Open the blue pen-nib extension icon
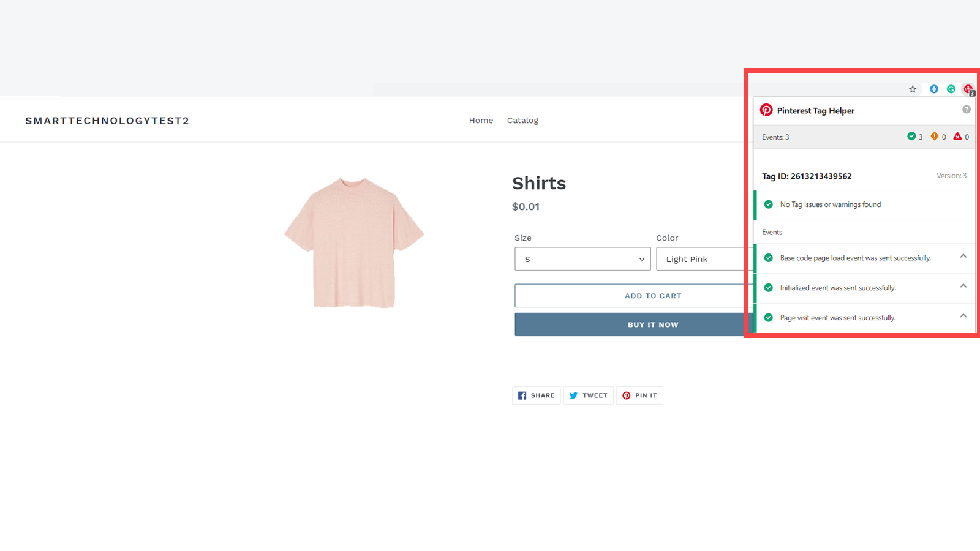The image size is (980, 551). 933,89
